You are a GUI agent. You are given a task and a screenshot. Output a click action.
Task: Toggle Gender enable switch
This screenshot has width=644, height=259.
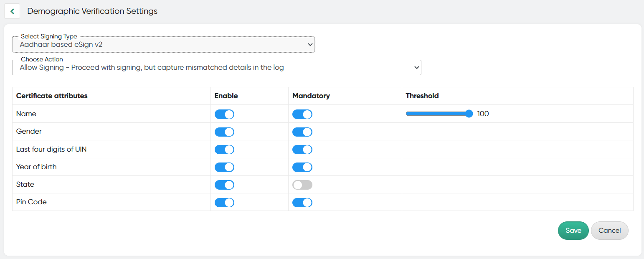pos(224,132)
